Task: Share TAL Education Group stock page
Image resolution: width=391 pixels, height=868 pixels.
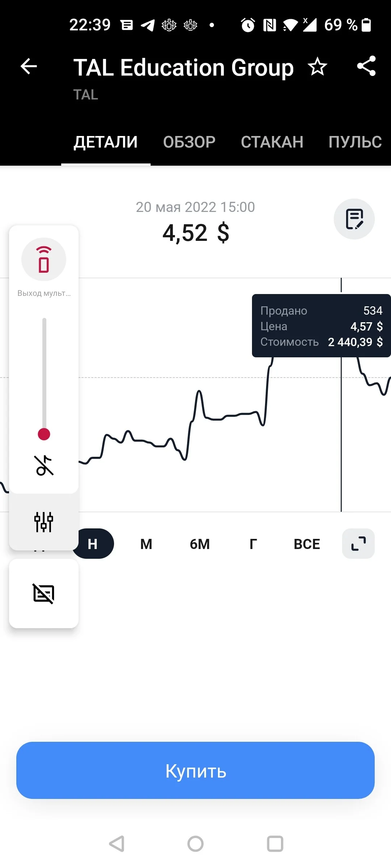Action: (x=366, y=66)
